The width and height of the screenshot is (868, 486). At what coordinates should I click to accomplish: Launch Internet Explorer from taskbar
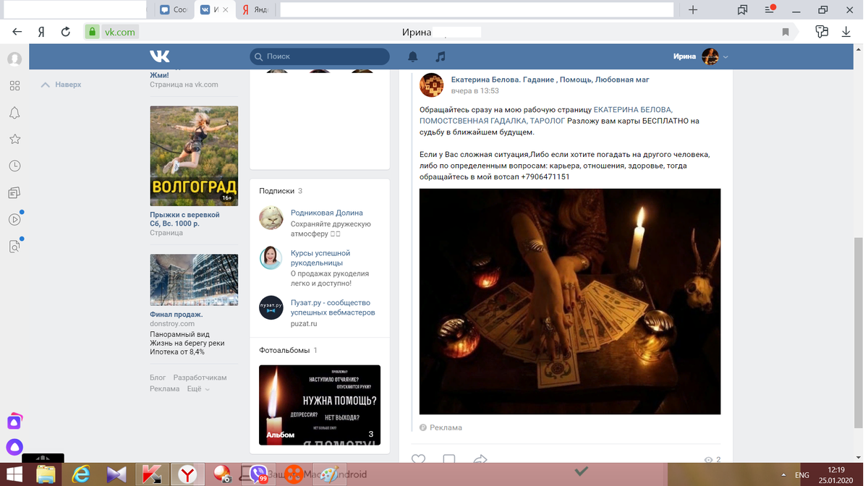81,474
